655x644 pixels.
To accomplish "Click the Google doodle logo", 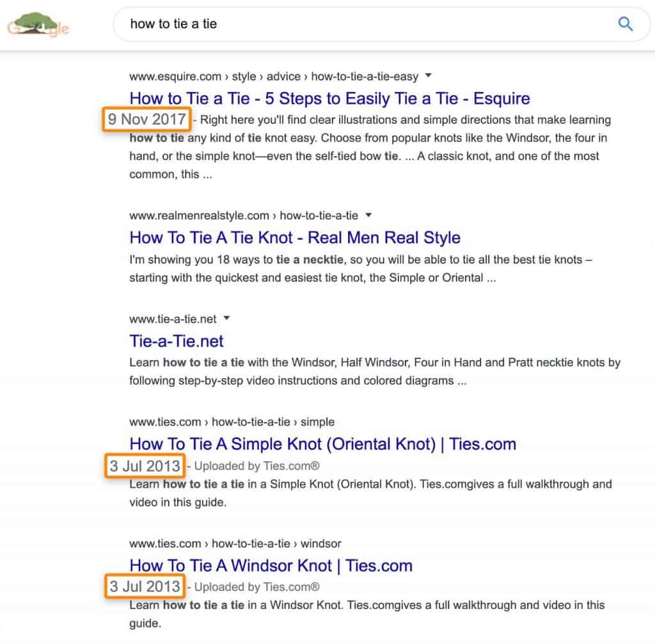I will 38,24.
